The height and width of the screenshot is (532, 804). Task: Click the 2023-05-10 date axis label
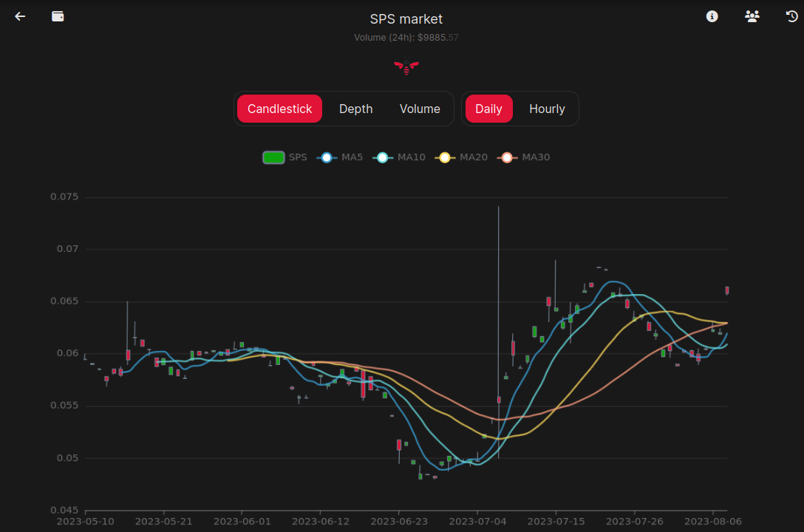85,521
